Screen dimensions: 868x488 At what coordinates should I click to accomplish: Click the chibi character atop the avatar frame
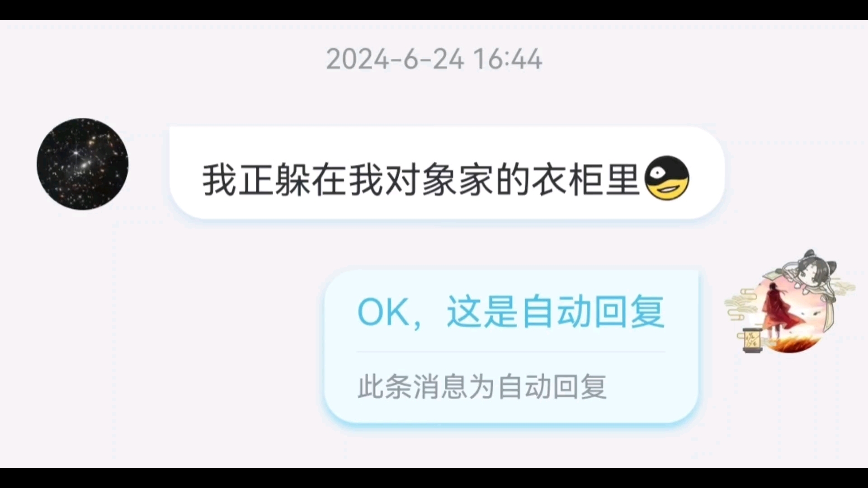click(x=812, y=272)
